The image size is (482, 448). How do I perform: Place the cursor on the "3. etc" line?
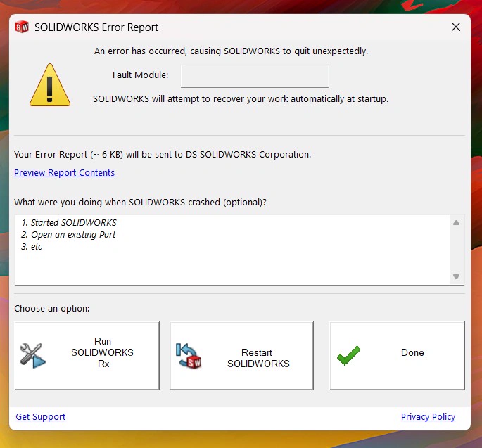click(x=32, y=247)
